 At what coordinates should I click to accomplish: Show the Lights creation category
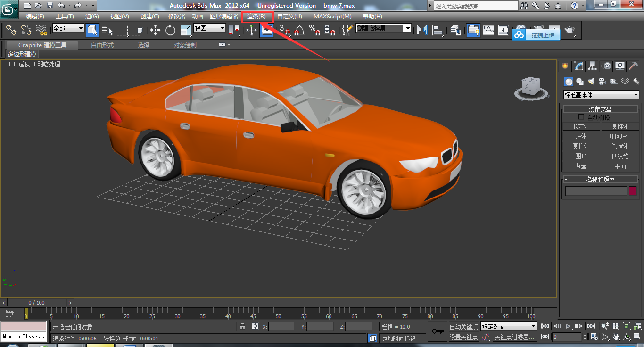point(591,82)
